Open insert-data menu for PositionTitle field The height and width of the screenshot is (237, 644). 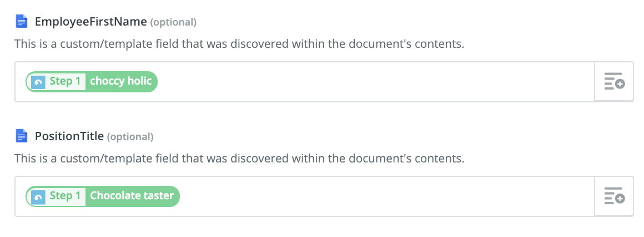coord(614,196)
